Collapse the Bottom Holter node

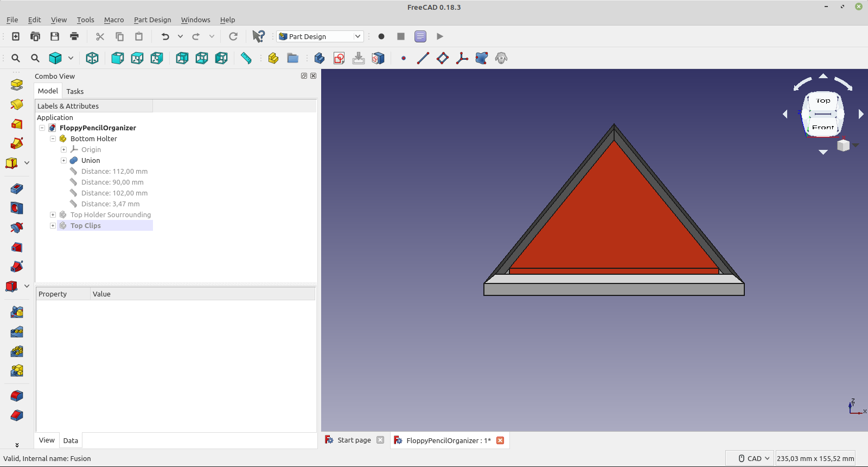click(53, 139)
